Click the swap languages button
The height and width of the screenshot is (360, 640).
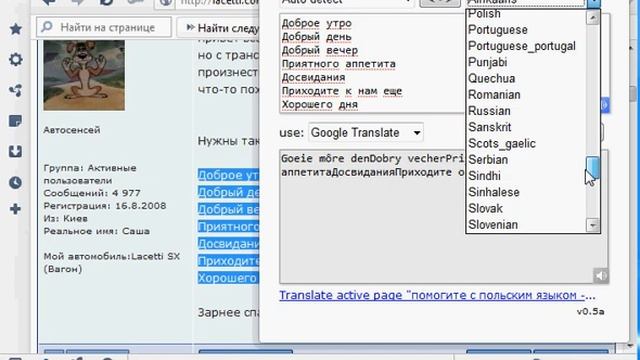click(x=440, y=2)
